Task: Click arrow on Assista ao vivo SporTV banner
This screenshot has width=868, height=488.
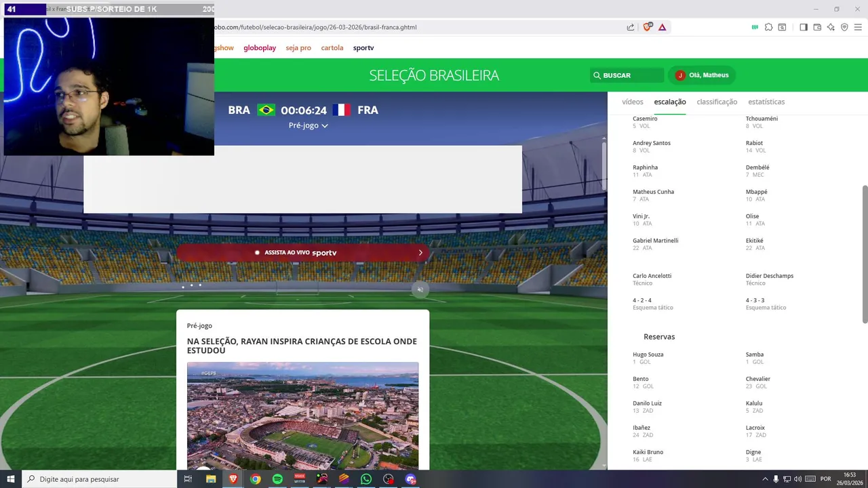Action: [x=420, y=253]
